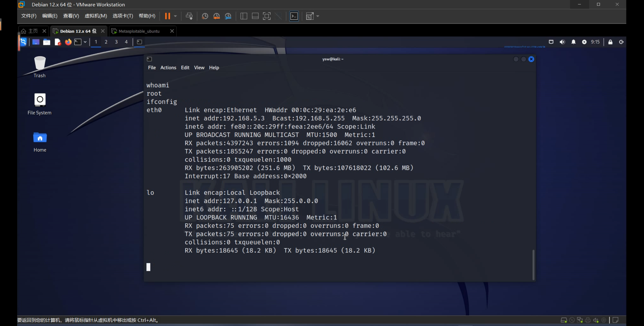Toggle thumbnail bar view
Image resolution: width=644 pixels, height=326 pixels.
255,16
